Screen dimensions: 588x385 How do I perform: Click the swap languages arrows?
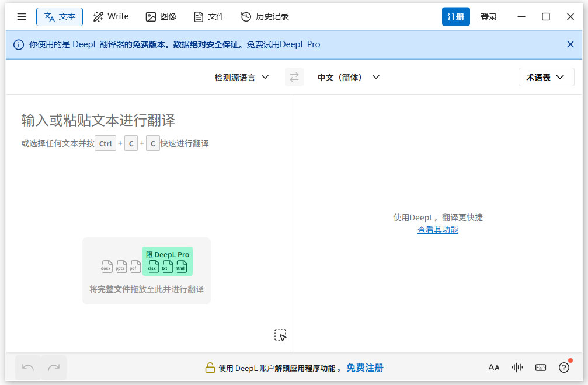coord(294,76)
